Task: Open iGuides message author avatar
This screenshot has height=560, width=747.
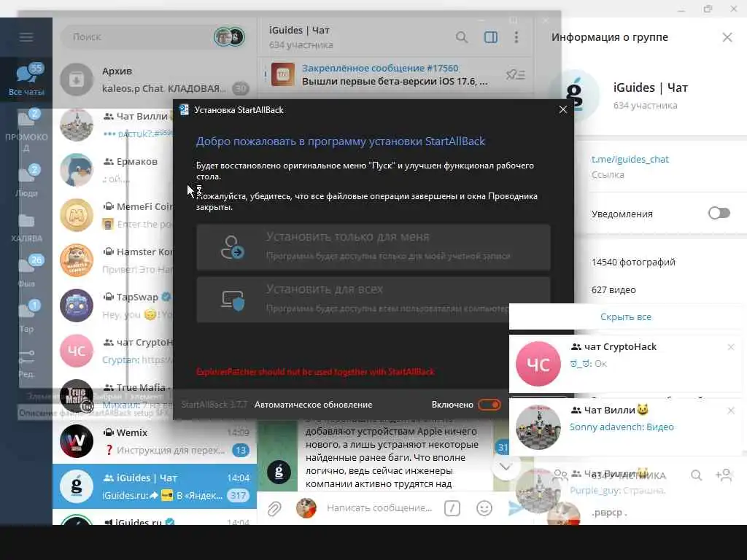Action: (279, 472)
